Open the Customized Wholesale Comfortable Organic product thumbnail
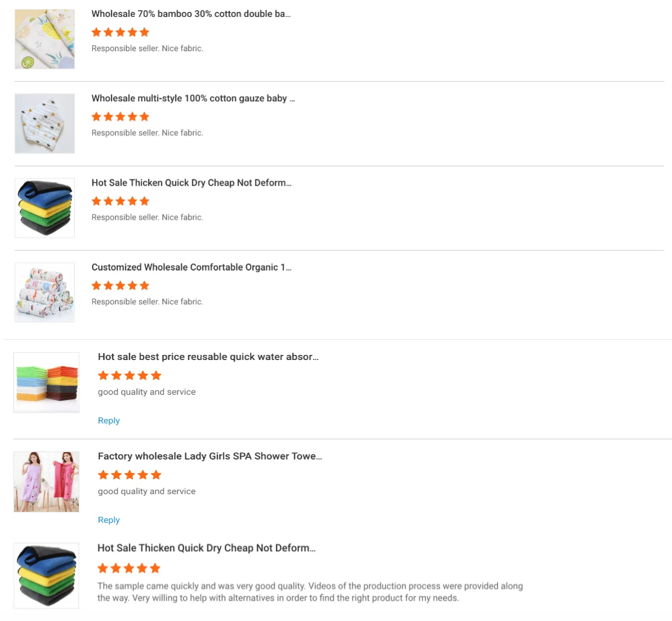 44,292
